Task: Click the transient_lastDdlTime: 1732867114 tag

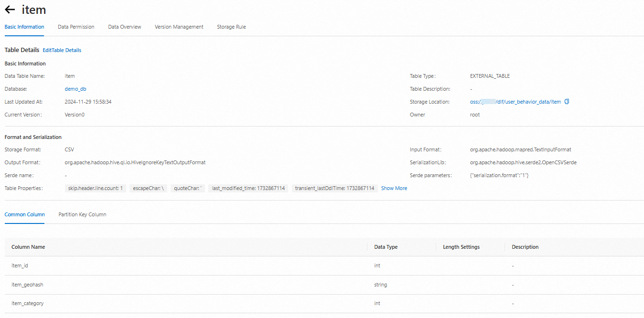Action: tap(334, 188)
